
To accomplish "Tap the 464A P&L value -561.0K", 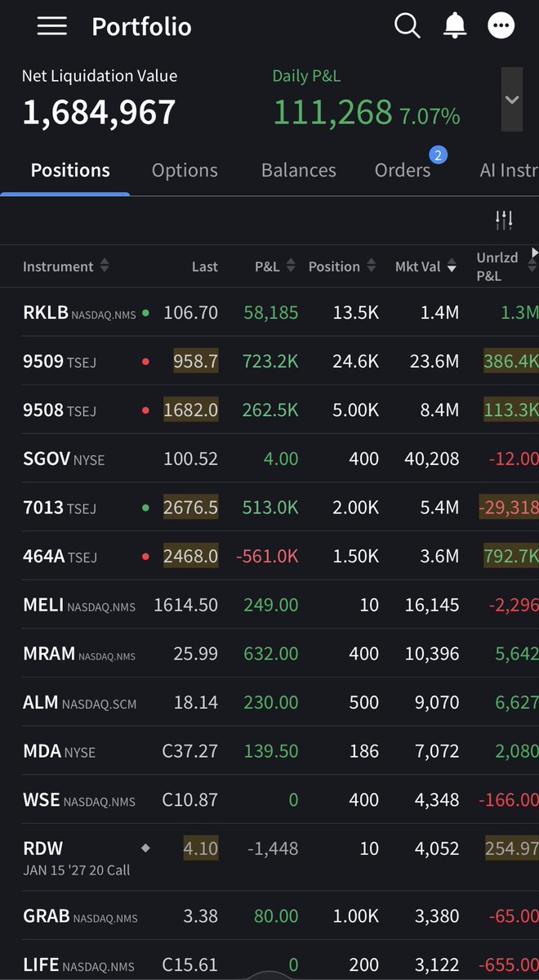I will [x=267, y=557].
